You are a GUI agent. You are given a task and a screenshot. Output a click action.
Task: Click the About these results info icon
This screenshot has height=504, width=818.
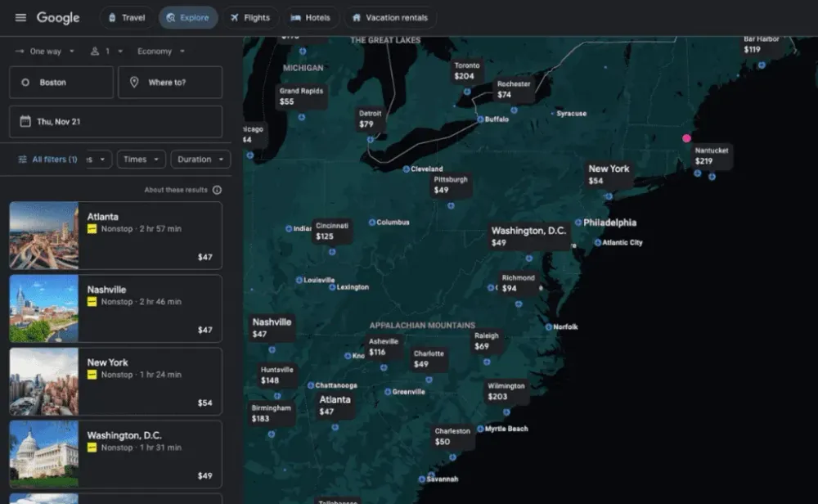(217, 190)
